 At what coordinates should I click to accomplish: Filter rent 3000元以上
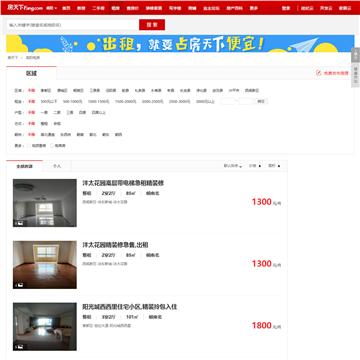[x=205, y=101]
